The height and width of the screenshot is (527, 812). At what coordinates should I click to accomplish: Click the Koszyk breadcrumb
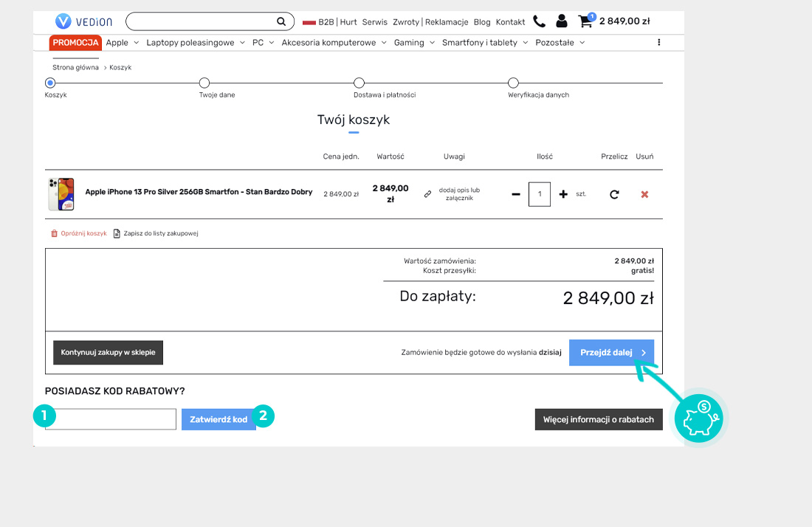120,67
